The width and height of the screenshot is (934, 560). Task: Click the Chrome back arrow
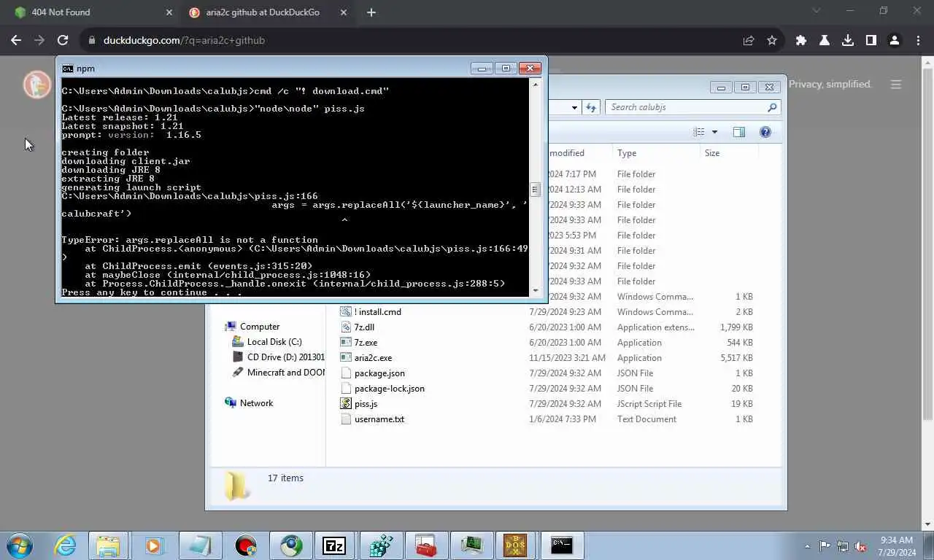click(x=16, y=41)
